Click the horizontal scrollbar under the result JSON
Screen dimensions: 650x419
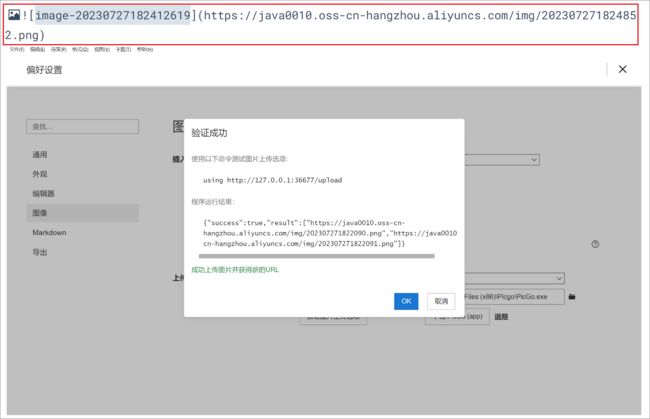(317, 256)
